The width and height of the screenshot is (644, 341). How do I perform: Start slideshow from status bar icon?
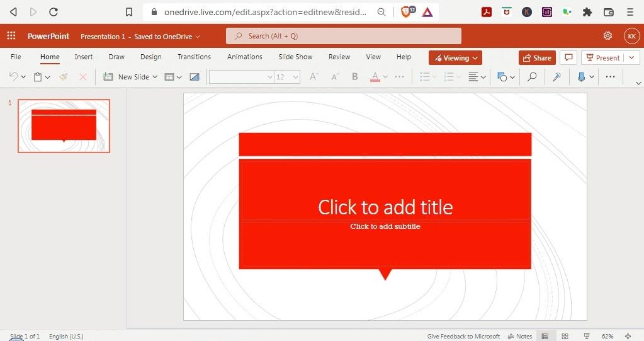coord(587,336)
